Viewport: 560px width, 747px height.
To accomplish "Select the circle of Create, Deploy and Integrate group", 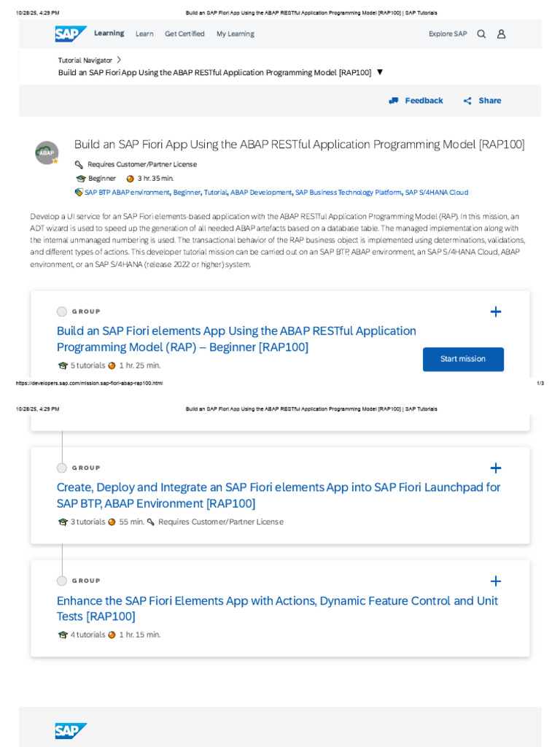I will point(62,468).
